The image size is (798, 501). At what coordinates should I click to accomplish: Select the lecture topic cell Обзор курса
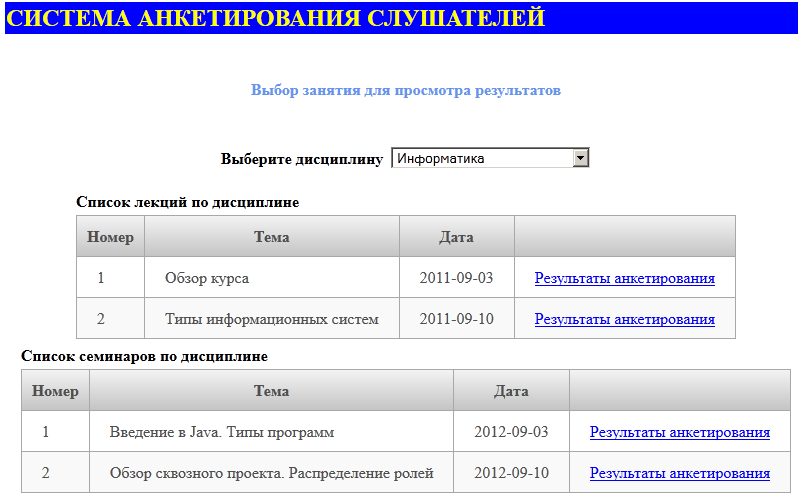[x=272, y=277]
